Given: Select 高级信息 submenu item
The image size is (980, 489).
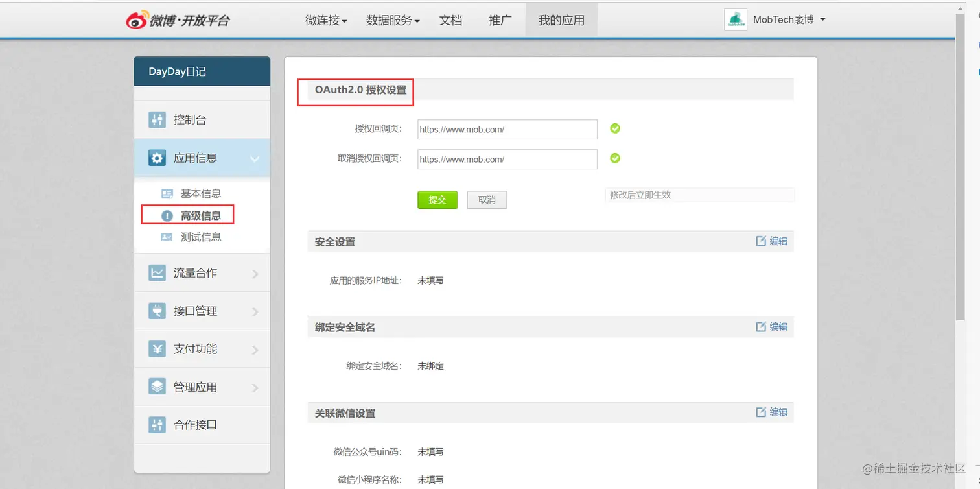Looking at the screenshot, I should point(201,215).
